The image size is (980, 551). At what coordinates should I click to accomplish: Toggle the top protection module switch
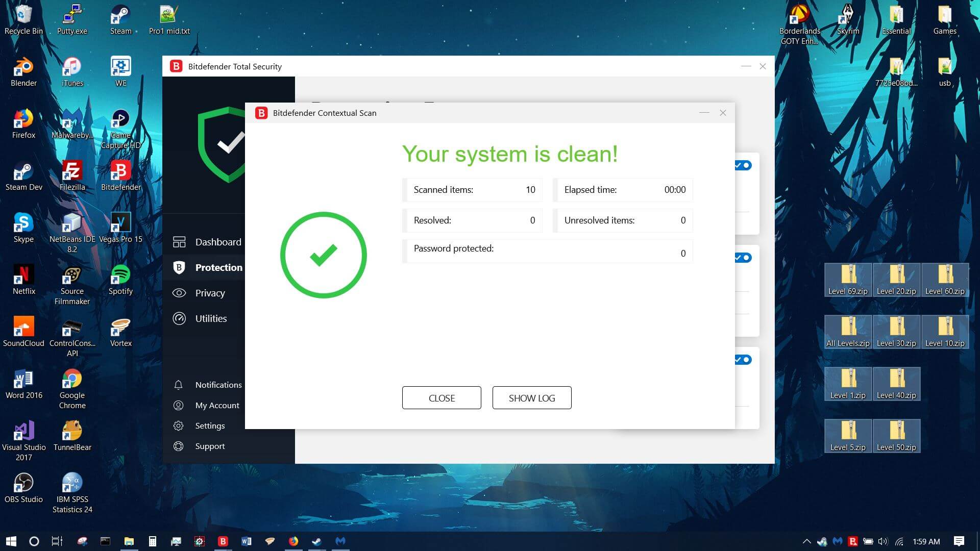(744, 165)
